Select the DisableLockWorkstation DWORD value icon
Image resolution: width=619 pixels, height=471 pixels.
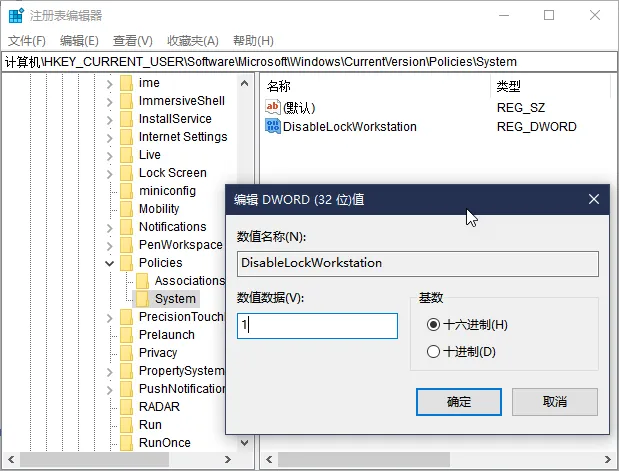272,126
